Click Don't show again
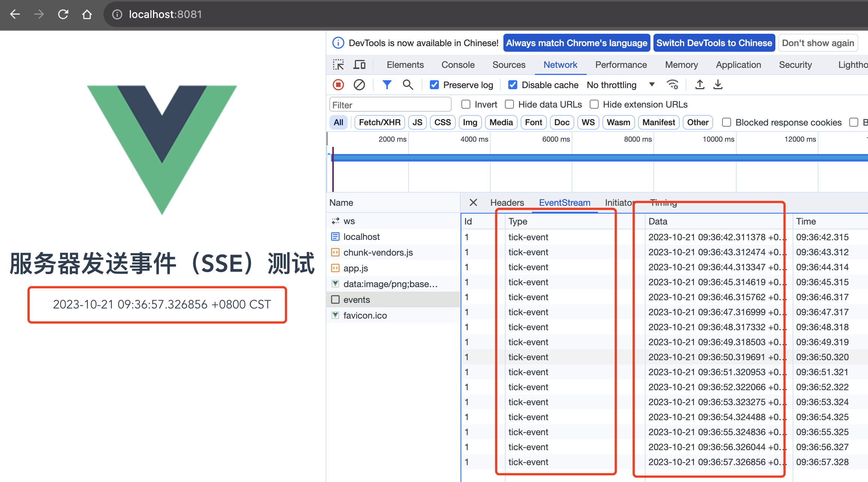Viewport: 868px width, 482px height. [x=818, y=43]
